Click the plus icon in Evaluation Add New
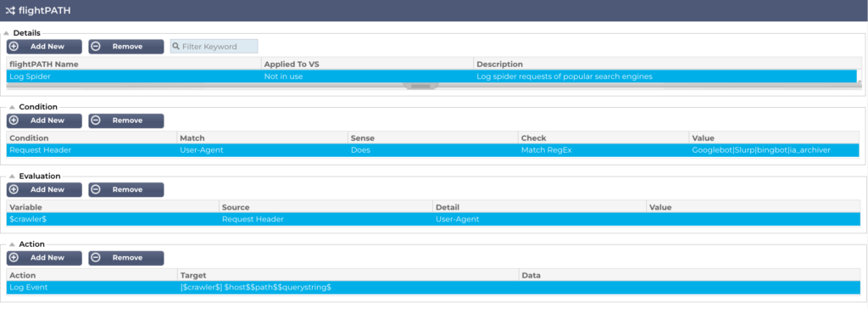The image size is (868, 314). coord(14,189)
